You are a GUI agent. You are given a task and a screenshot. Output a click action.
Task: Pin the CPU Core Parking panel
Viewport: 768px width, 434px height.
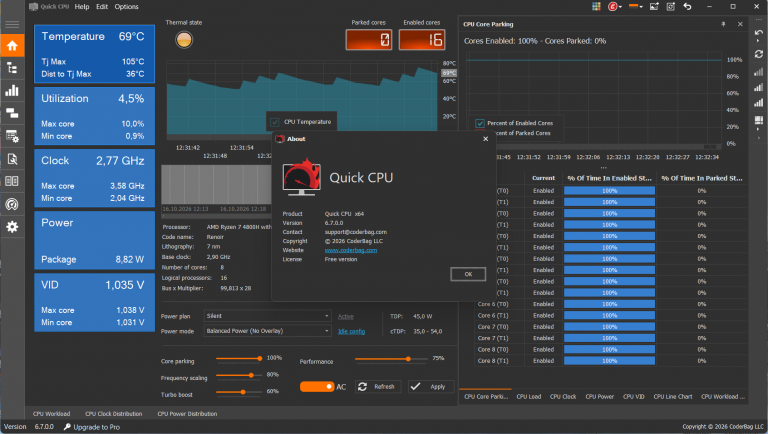[x=723, y=24]
